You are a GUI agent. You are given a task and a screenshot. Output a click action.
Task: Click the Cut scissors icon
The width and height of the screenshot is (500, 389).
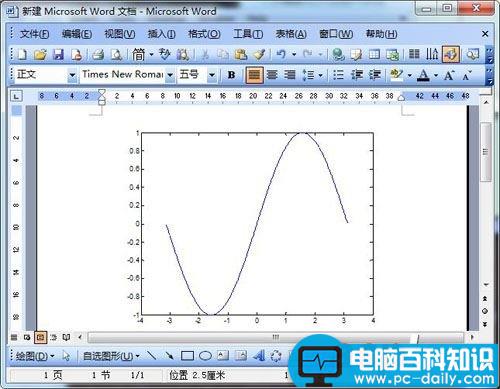(x=205, y=54)
